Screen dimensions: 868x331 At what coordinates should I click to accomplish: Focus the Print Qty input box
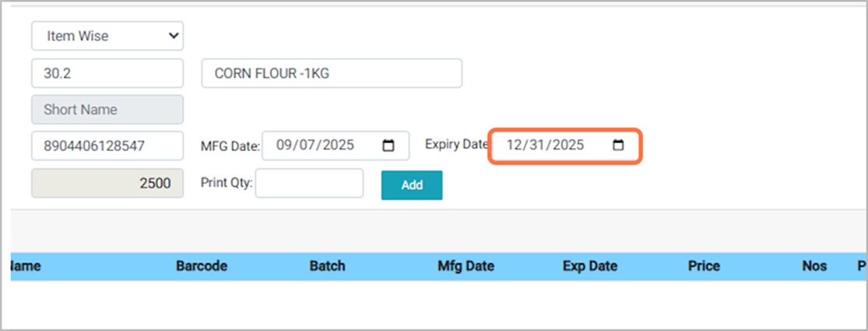pyautogui.click(x=309, y=184)
